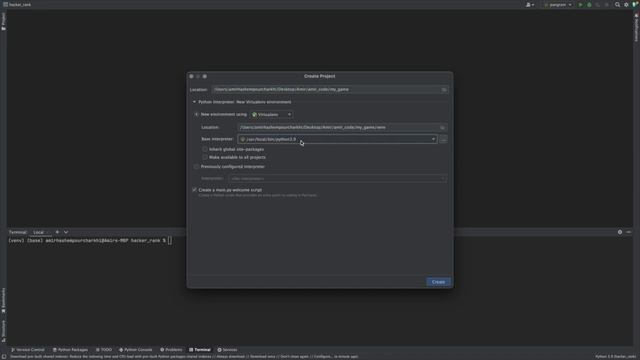Hide the terminal panel with minus icon

(x=629, y=232)
